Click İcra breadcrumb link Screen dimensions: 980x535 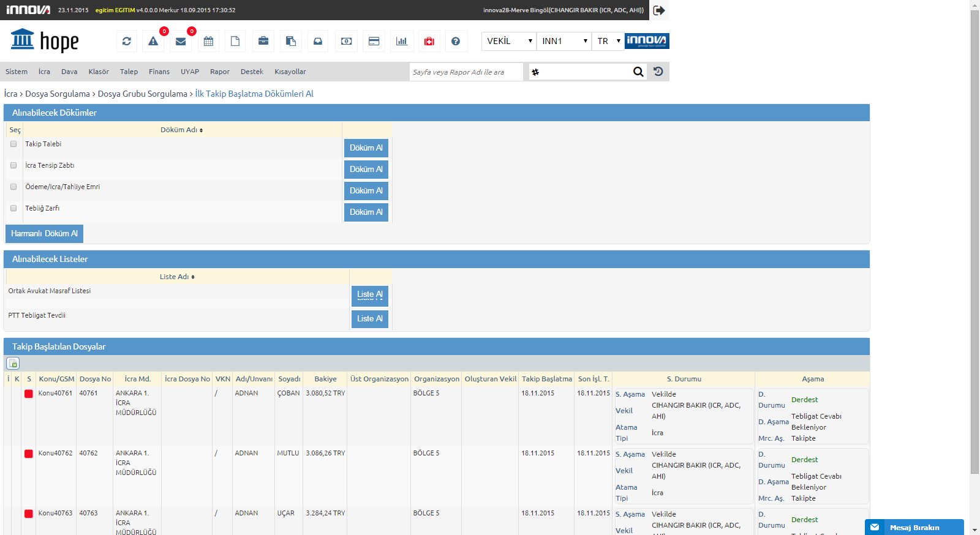click(10, 94)
